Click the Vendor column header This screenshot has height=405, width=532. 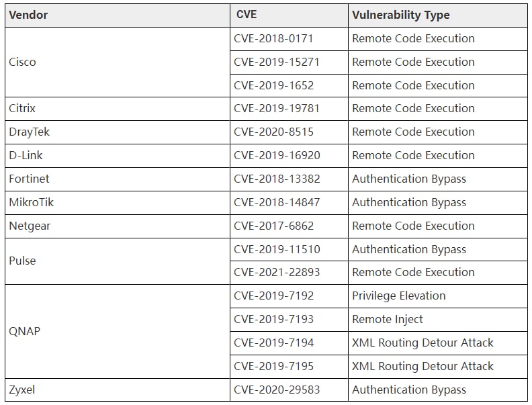[x=118, y=15]
